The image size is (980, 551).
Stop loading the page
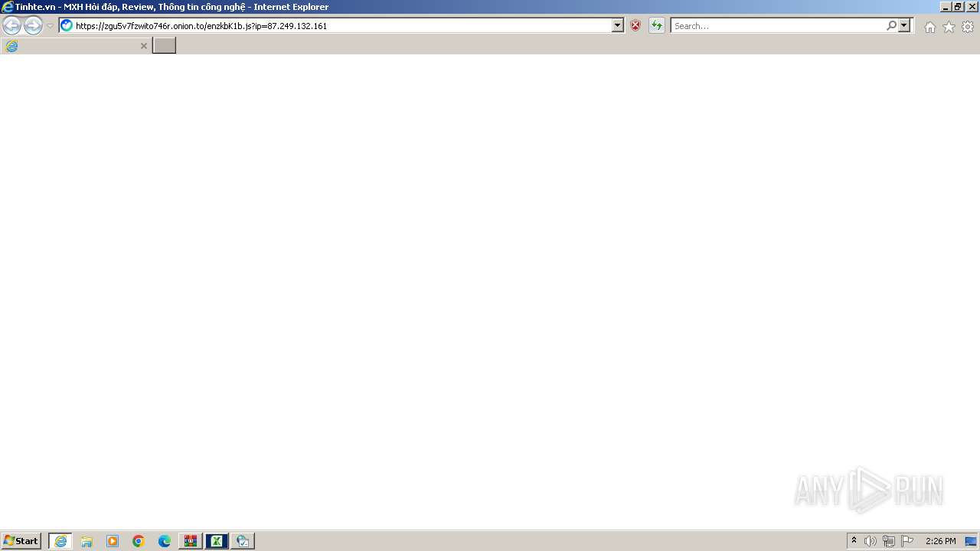pos(635,26)
